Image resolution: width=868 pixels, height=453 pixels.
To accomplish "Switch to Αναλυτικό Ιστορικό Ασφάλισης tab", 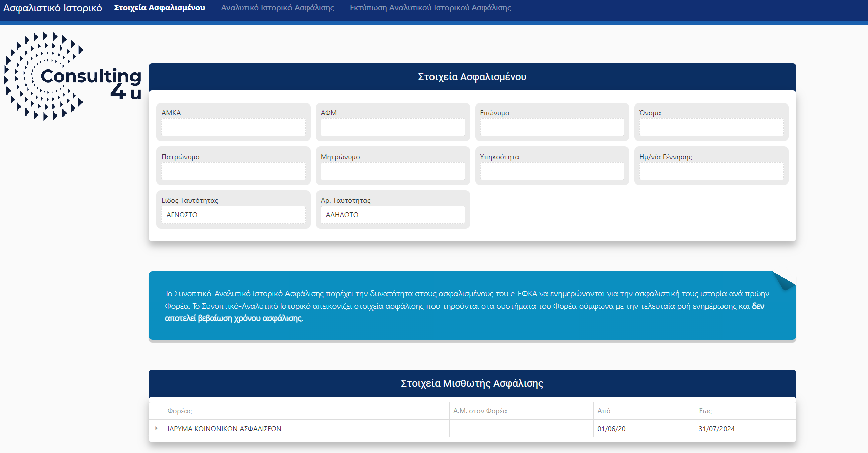I will [277, 8].
